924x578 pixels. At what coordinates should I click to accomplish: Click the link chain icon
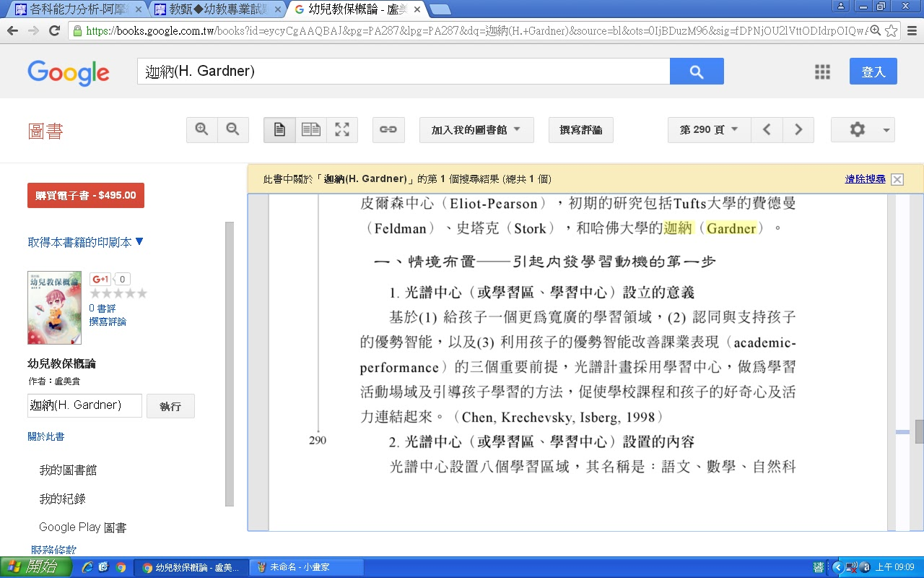388,130
